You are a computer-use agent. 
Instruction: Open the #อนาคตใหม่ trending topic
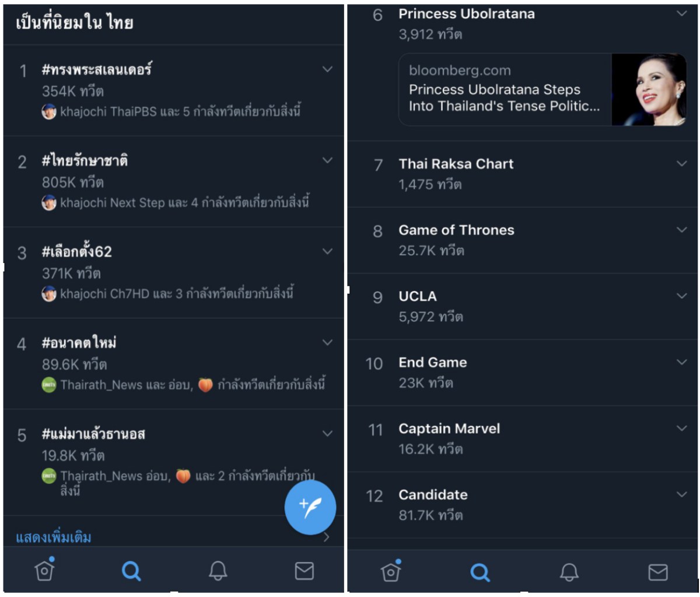tap(79, 343)
